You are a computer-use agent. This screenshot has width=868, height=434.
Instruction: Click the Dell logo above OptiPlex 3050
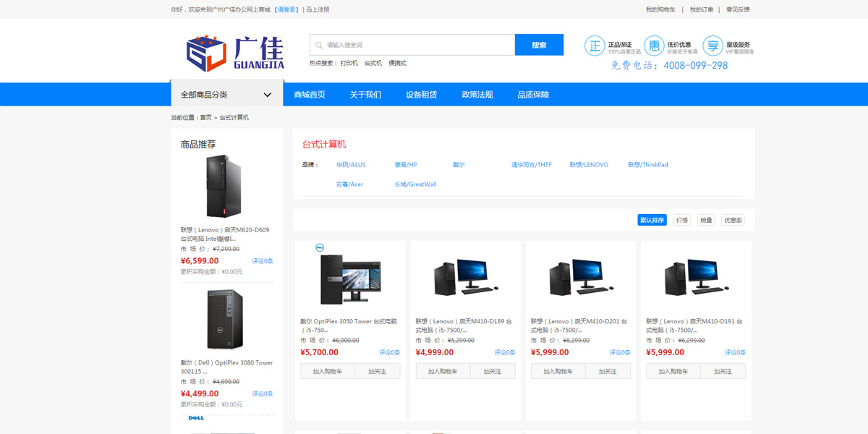click(320, 248)
